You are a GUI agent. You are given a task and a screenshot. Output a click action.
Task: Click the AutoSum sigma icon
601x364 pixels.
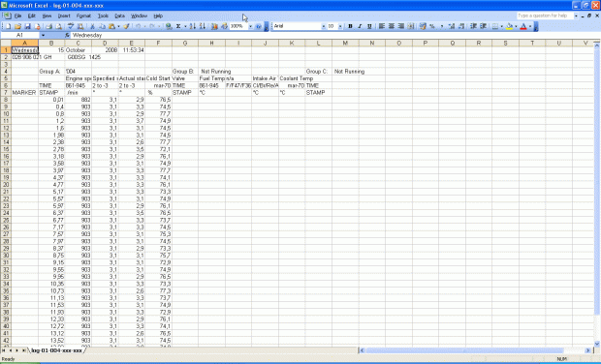pyautogui.click(x=178, y=26)
